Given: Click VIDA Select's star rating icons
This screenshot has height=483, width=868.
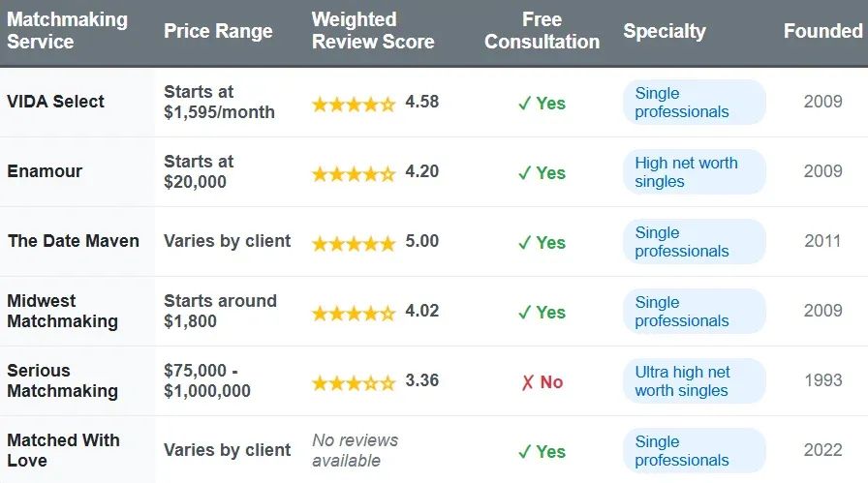Looking at the screenshot, I should (x=354, y=104).
